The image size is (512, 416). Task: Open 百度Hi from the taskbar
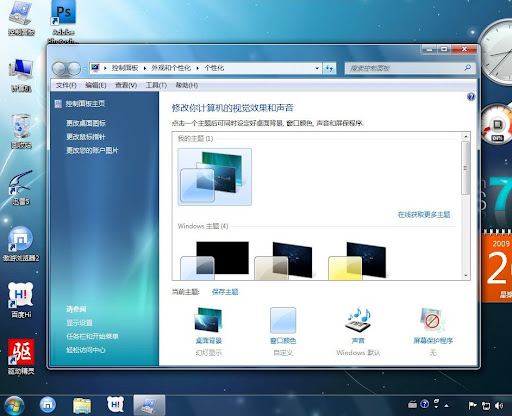click(x=115, y=405)
